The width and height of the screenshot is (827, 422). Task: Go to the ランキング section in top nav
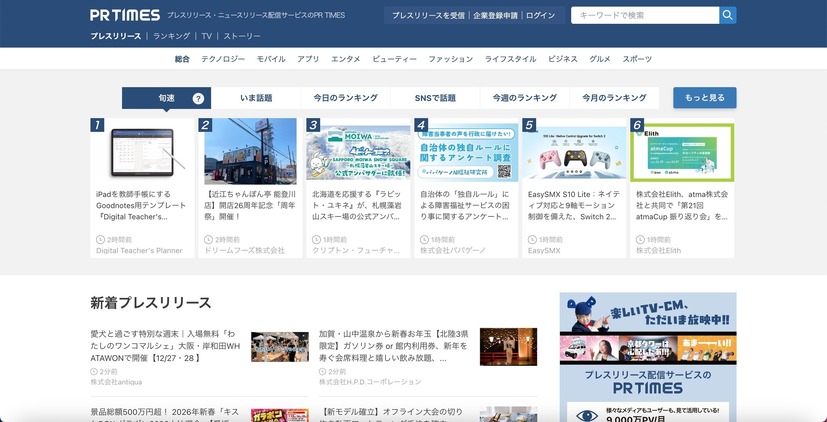click(171, 36)
